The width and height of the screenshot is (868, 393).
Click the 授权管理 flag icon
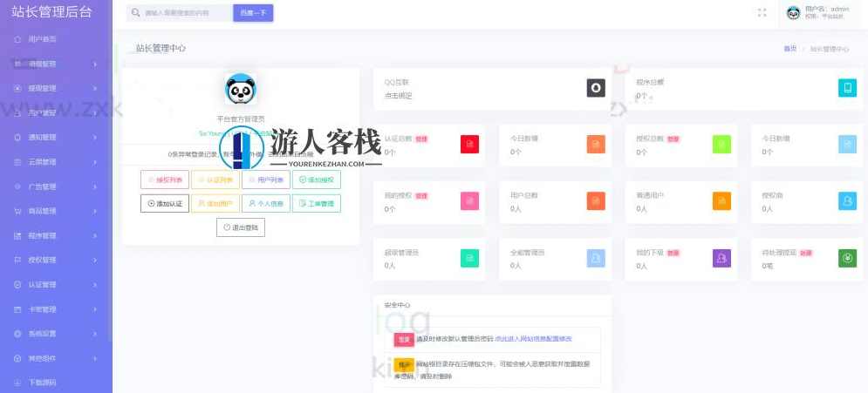[17, 260]
